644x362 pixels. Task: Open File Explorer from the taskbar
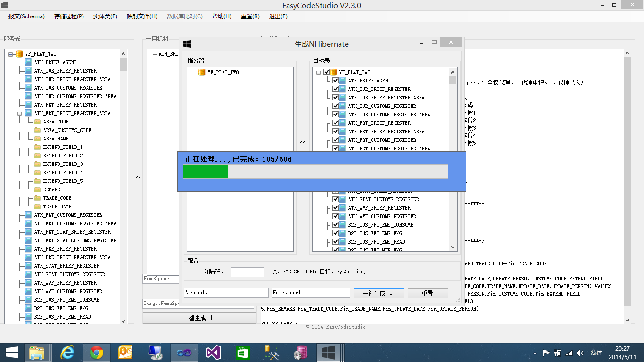click(x=37, y=352)
